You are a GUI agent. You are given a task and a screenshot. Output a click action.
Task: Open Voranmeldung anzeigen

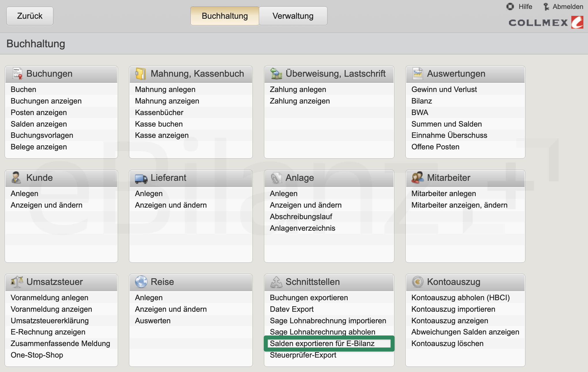pyautogui.click(x=51, y=309)
